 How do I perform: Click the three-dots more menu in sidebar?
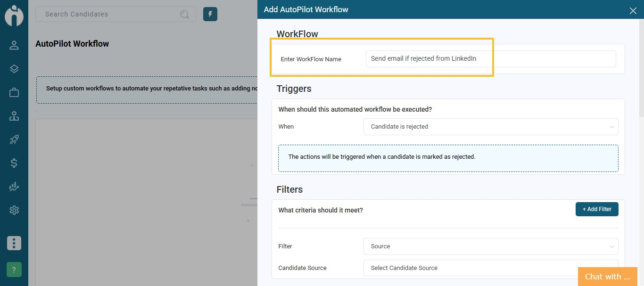click(x=14, y=243)
